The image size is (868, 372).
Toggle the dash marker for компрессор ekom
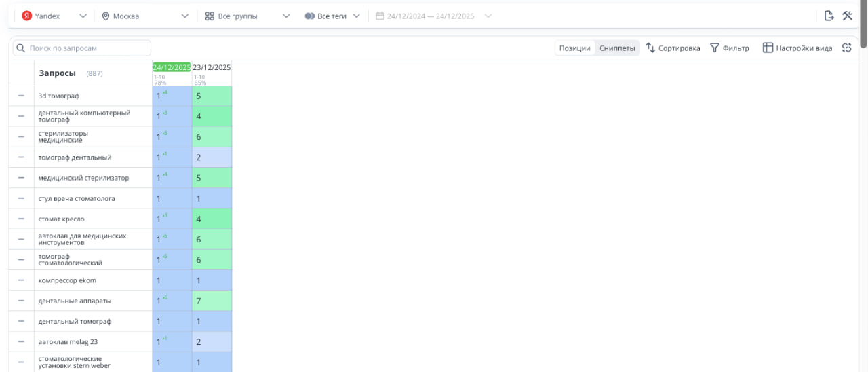(21, 280)
